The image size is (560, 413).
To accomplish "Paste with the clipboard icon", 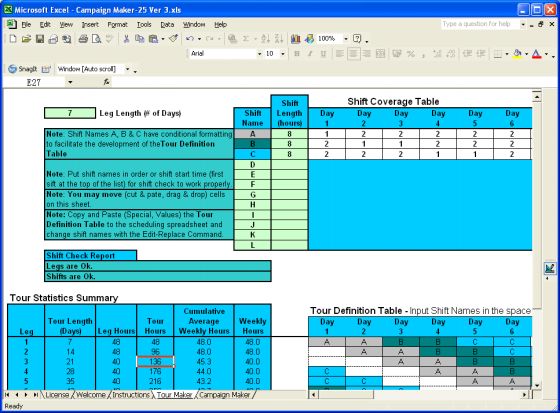I will click(x=154, y=39).
